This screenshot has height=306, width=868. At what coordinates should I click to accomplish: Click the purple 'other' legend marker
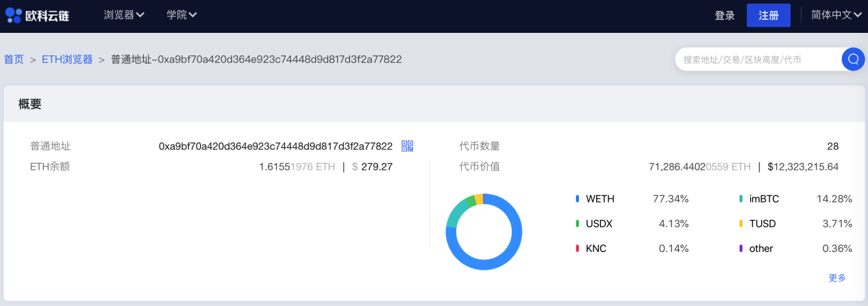[x=741, y=248]
